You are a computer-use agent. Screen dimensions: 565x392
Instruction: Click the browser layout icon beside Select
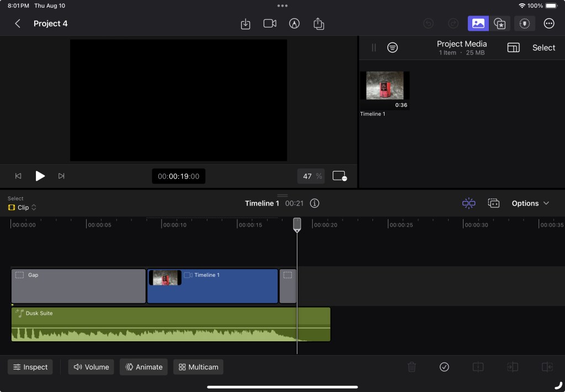[513, 48]
